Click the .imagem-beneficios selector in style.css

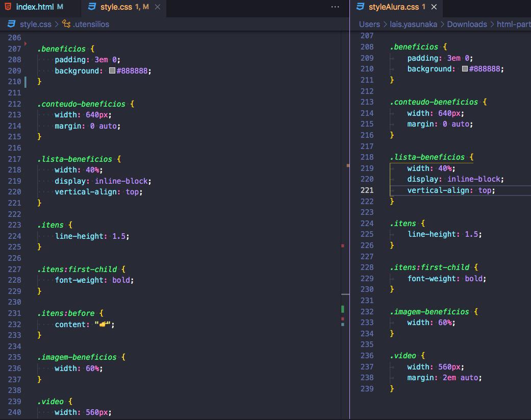click(77, 357)
